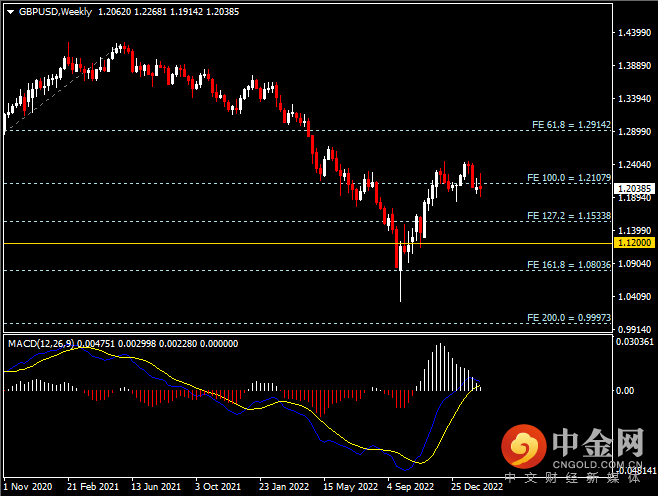Click the 13 Jun 2021 date label
Image resolution: width=658 pixels, height=496 pixels.
point(156,487)
